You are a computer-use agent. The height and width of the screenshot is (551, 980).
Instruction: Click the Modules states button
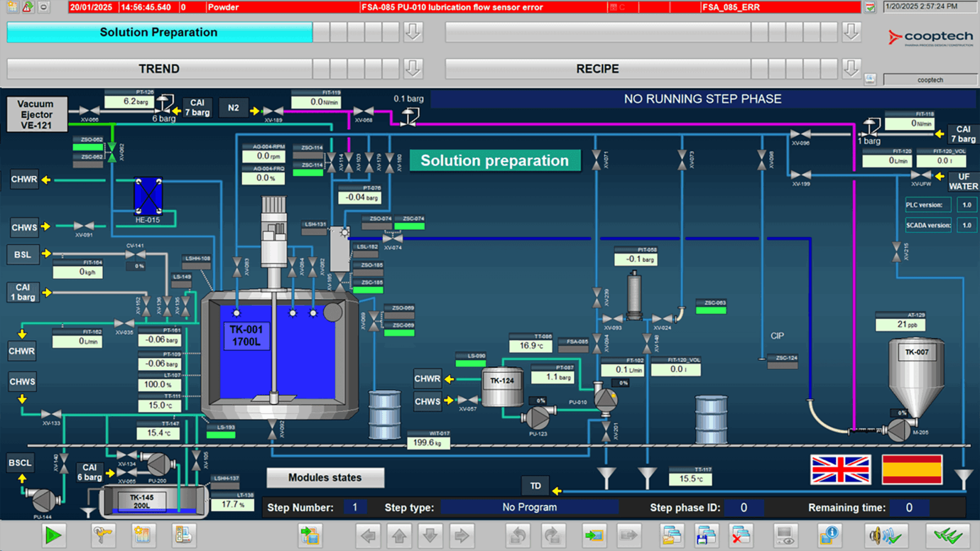[x=325, y=478]
